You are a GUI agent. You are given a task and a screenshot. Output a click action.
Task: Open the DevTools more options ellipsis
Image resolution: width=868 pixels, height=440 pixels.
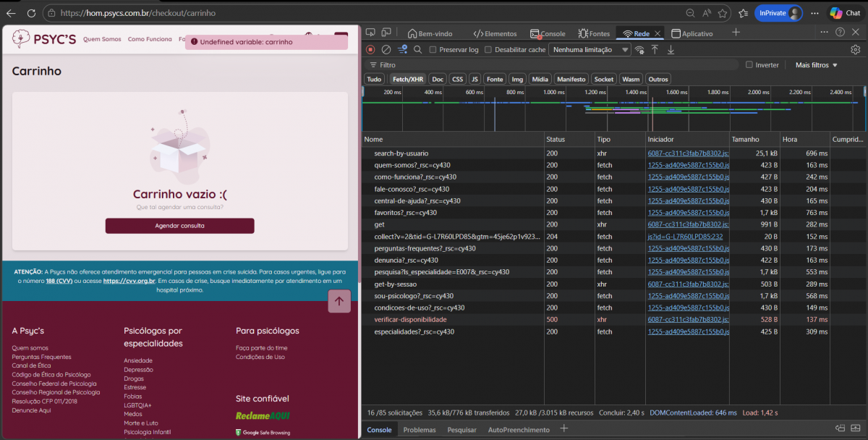coord(824,33)
